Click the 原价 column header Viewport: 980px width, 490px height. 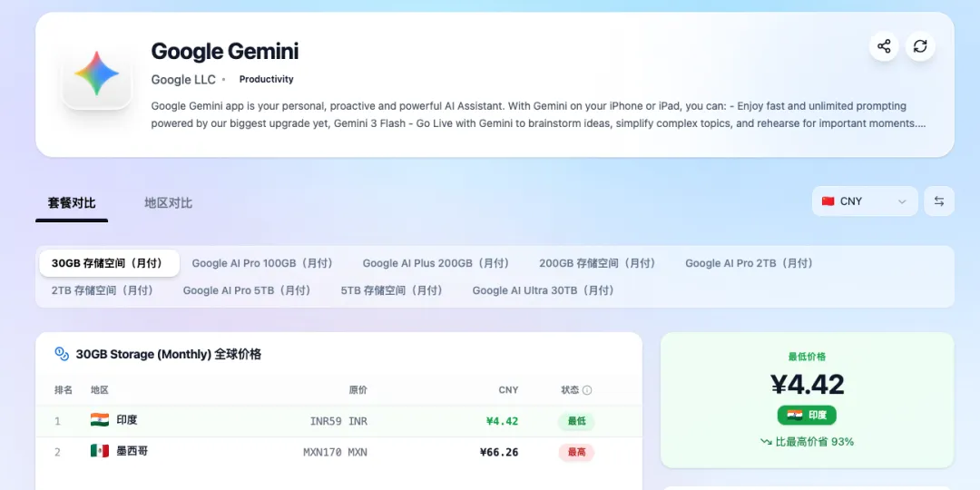point(358,390)
